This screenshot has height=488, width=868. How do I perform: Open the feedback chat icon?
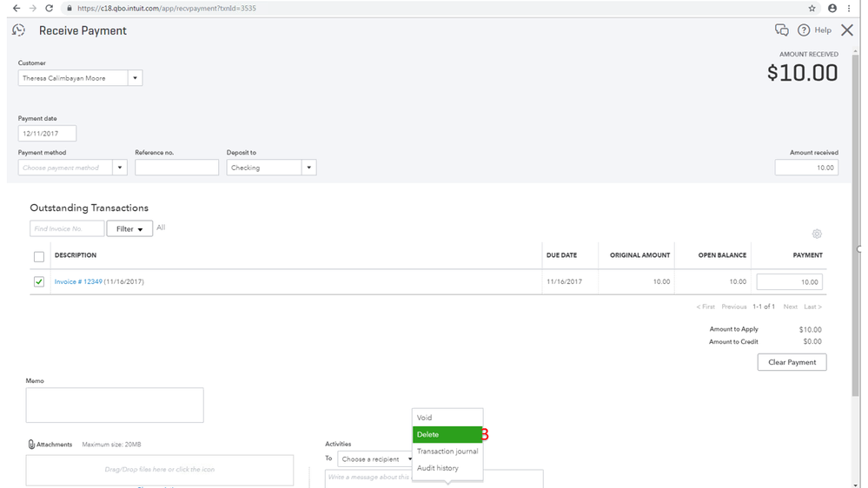tap(782, 30)
